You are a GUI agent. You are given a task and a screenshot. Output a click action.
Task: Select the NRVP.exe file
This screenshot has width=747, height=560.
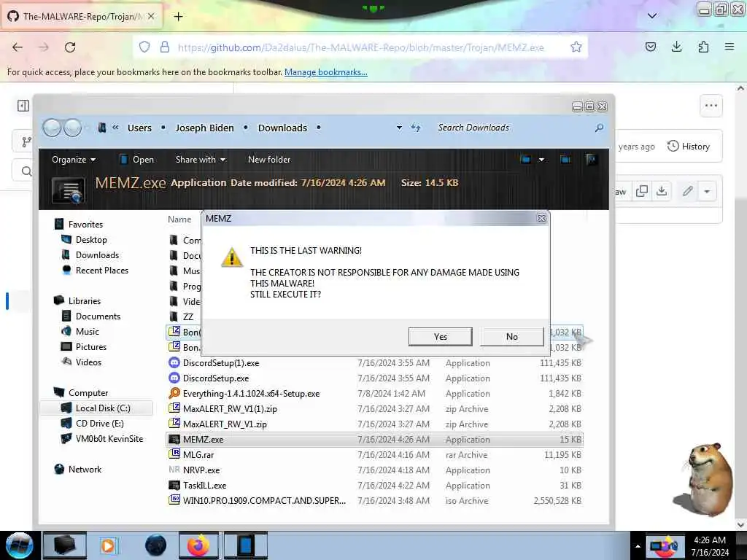point(374,470)
